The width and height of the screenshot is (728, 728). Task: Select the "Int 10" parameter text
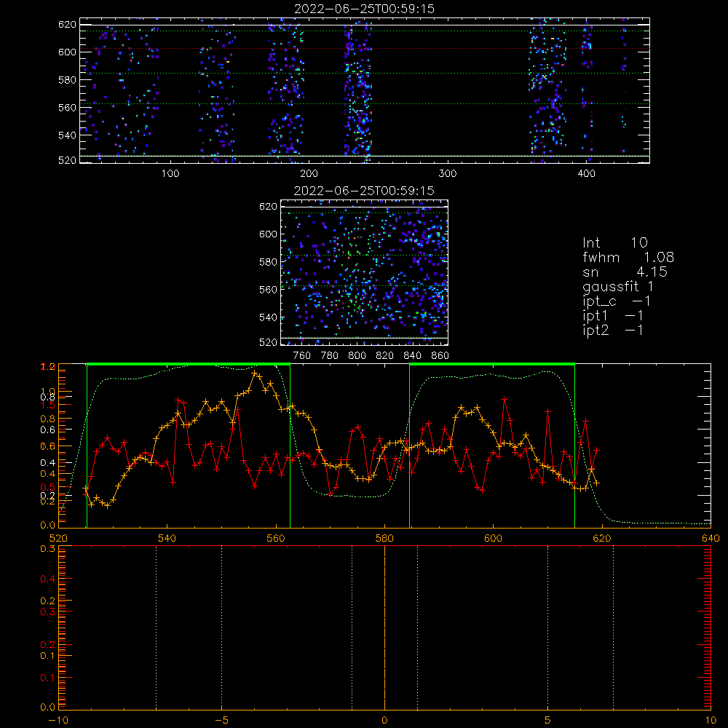pos(614,242)
